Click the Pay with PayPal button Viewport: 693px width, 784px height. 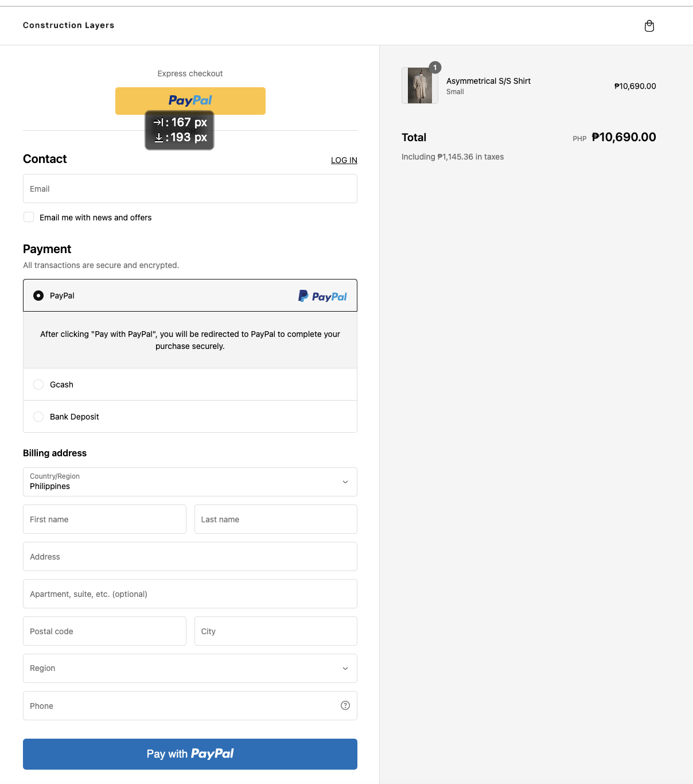coord(190,754)
